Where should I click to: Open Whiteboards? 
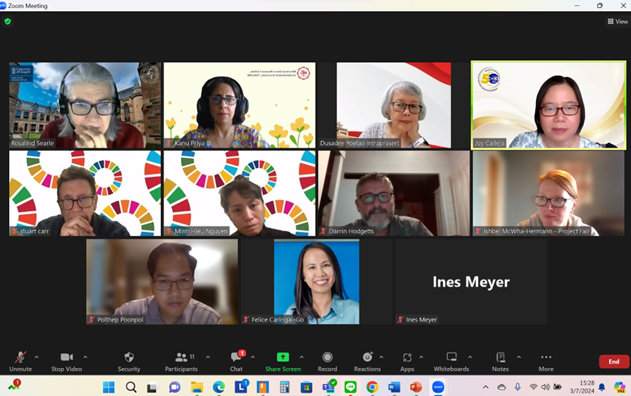click(451, 361)
